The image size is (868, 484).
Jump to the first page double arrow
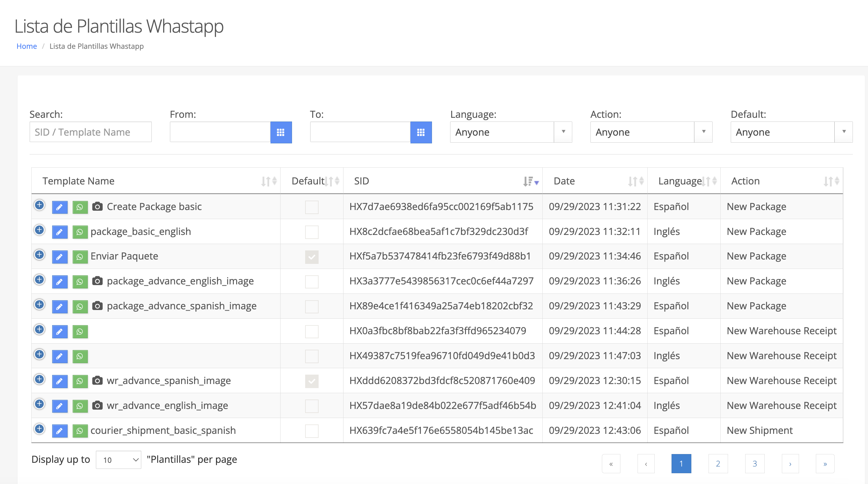[x=611, y=464]
